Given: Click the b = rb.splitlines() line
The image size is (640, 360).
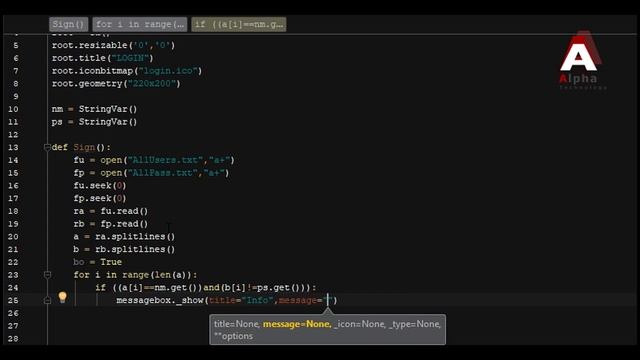Looking at the screenshot, I should [124, 249].
